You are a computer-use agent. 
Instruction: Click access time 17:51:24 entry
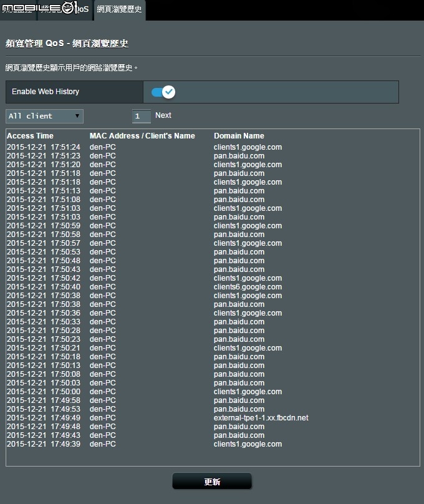[x=44, y=147]
